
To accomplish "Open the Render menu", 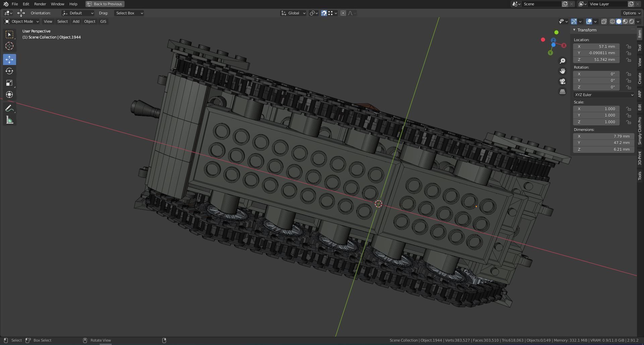I will coord(40,4).
